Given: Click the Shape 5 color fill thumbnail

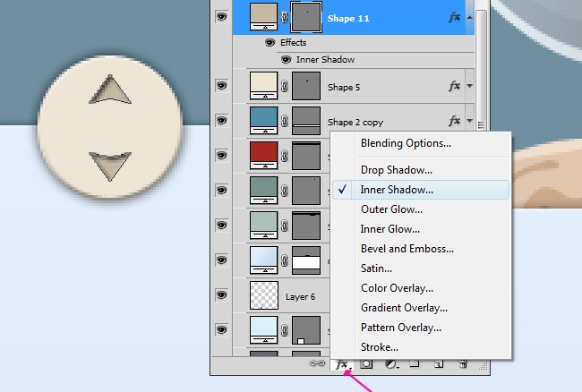Looking at the screenshot, I should pyautogui.click(x=264, y=86).
